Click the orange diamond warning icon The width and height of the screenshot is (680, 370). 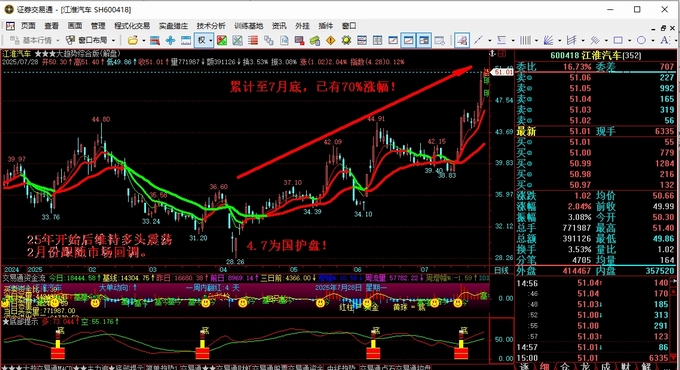click(331, 40)
